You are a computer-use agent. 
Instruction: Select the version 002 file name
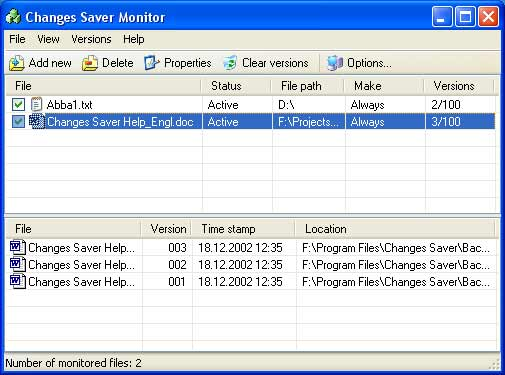(82, 265)
